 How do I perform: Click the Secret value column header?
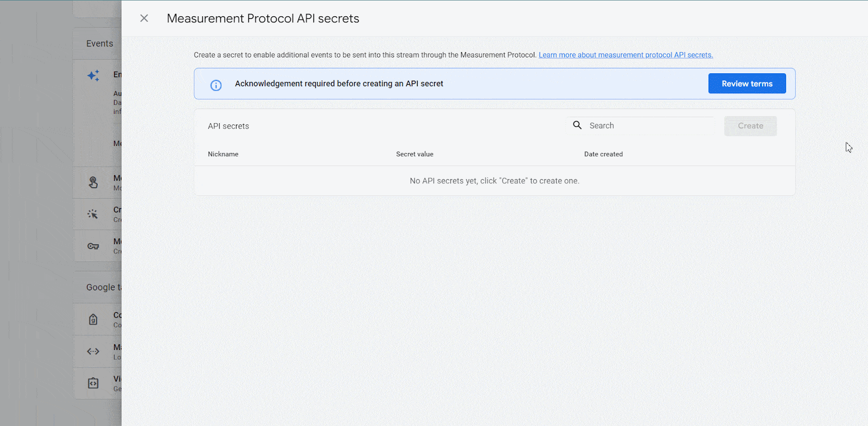(x=414, y=154)
